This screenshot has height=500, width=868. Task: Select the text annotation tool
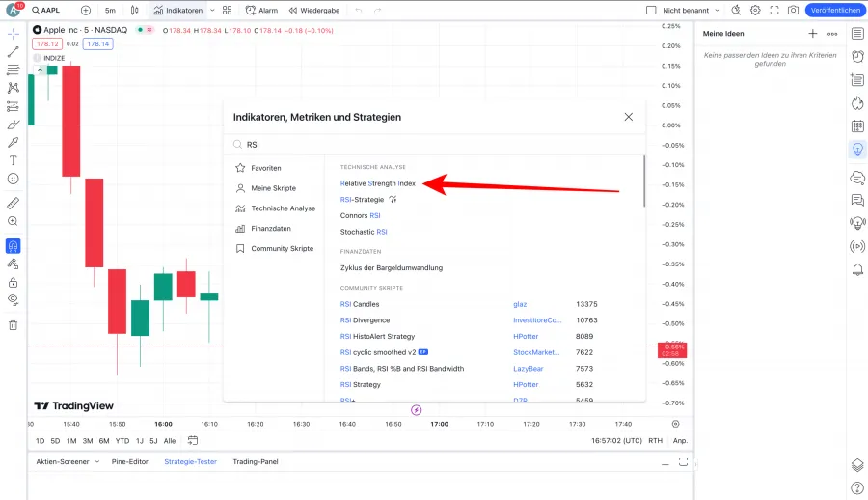point(14,161)
